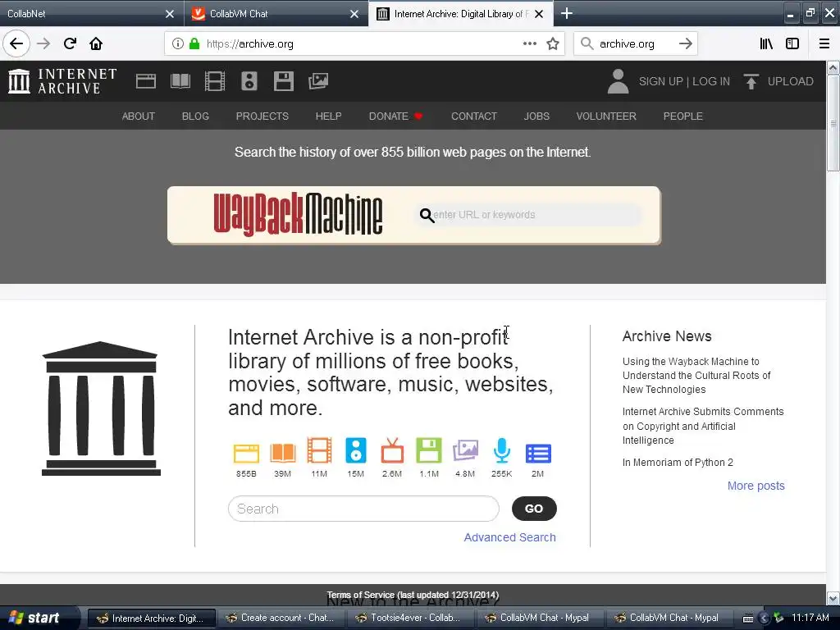Open the BLOG menu item
The height and width of the screenshot is (630, 840).
click(x=195, y=116)
